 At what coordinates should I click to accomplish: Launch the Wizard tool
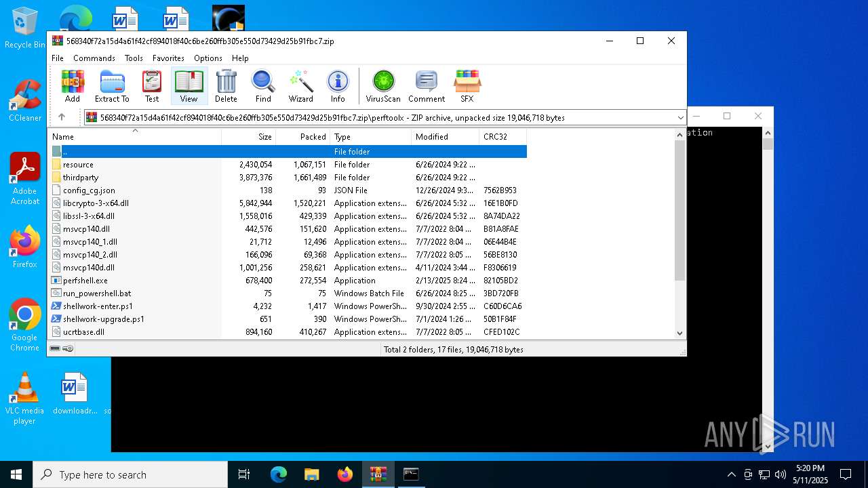click(x=300, y=86)
